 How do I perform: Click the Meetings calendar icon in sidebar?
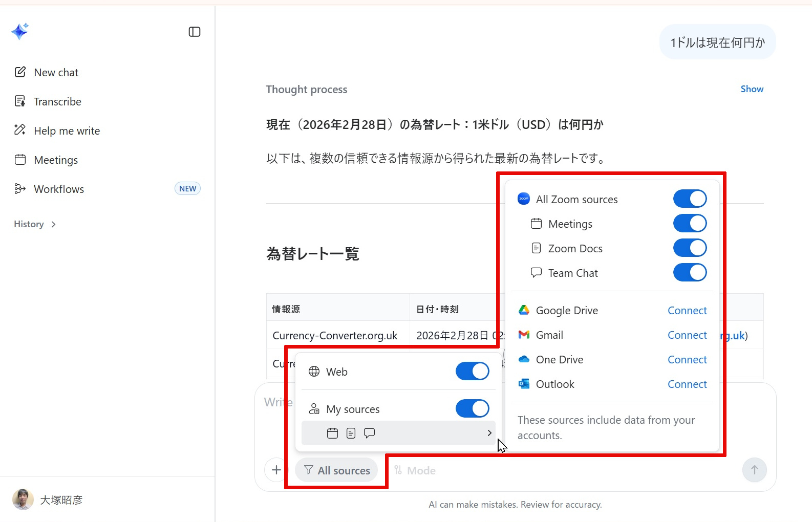point(20,160)
